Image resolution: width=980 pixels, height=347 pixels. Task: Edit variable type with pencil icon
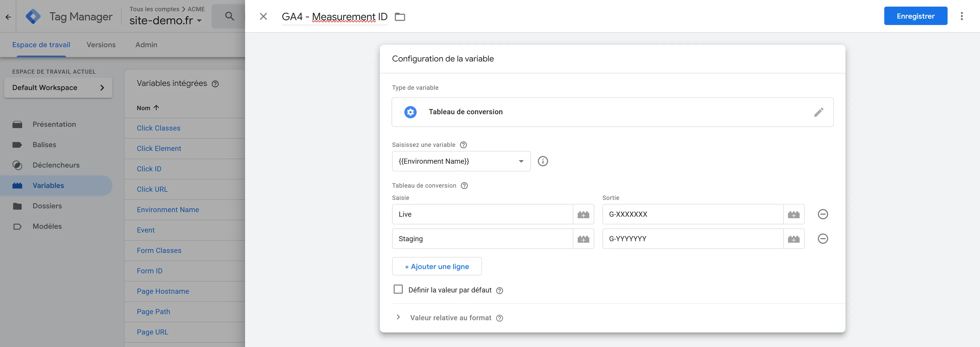[x=819, y=112]
